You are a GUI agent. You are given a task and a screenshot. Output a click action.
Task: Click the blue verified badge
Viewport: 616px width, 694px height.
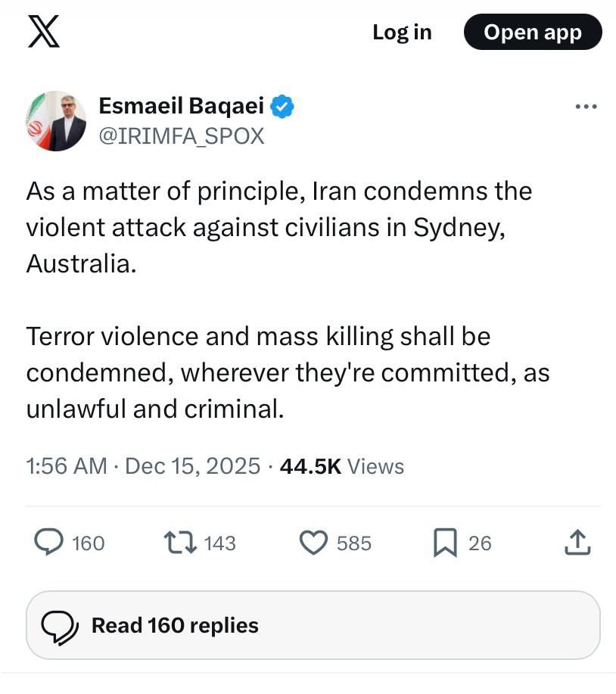pyautogui.click(x=283, y=107)
